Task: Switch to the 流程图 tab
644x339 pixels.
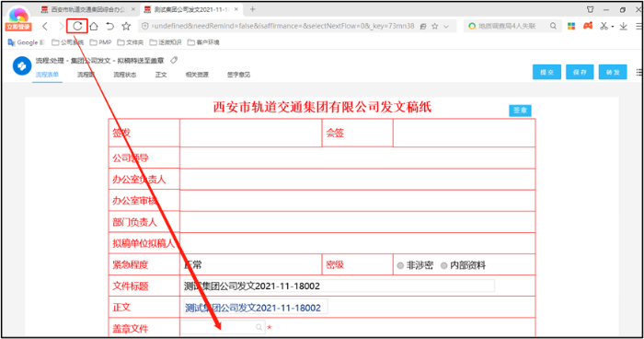Action: click(86, 75)
